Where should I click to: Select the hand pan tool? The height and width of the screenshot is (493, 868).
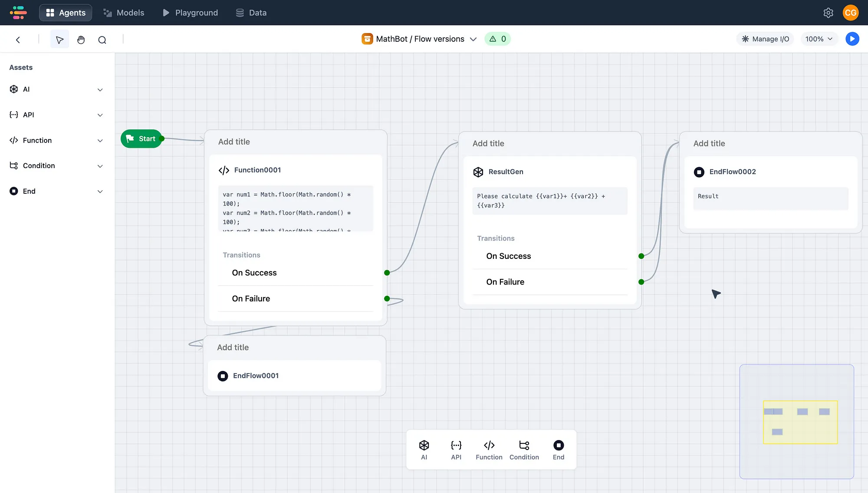[x=81, y=40]
